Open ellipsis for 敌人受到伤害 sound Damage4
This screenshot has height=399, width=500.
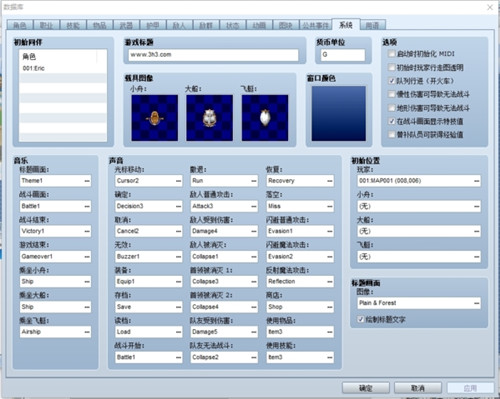[x=254, y=231]
